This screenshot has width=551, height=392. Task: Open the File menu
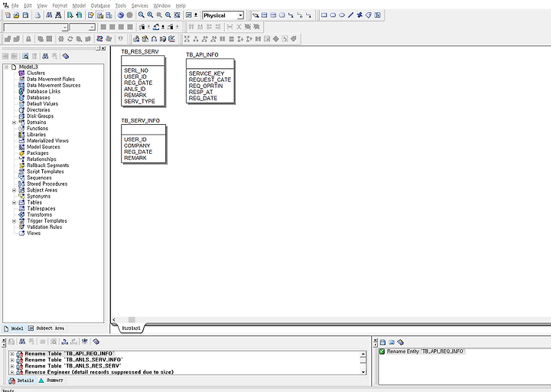pyautogui.click(x=15, y=5)
